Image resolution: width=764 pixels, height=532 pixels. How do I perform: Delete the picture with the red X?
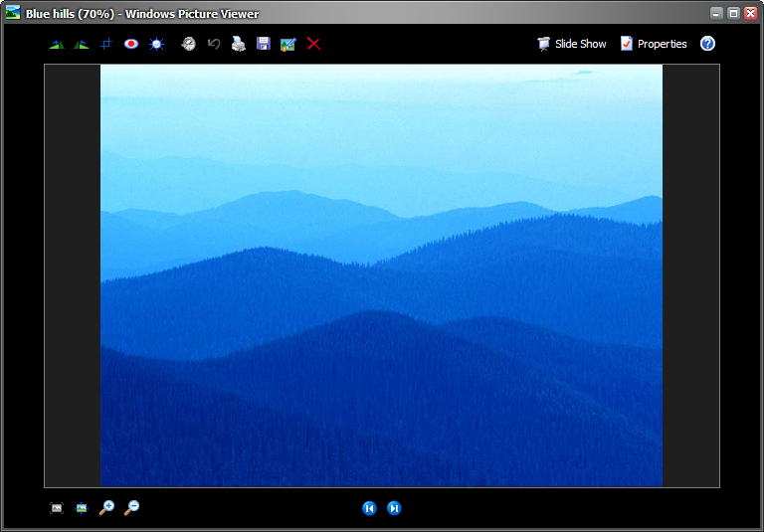click(313, 45)
